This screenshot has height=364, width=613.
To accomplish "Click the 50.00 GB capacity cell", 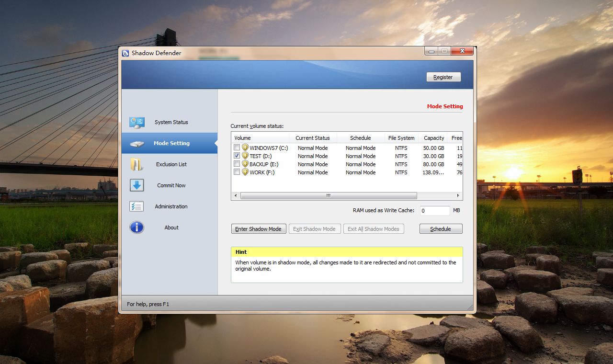I will tap(433, 148).
